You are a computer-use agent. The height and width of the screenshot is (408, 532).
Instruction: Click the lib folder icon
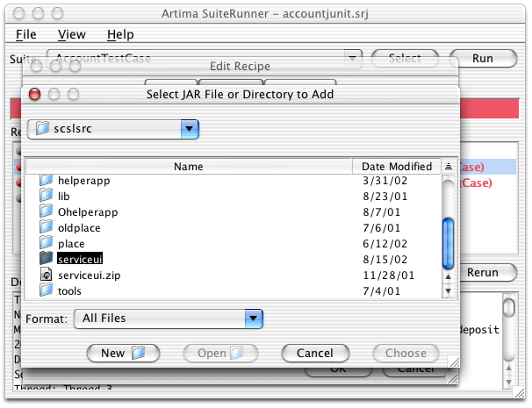(x=47, y=196)
